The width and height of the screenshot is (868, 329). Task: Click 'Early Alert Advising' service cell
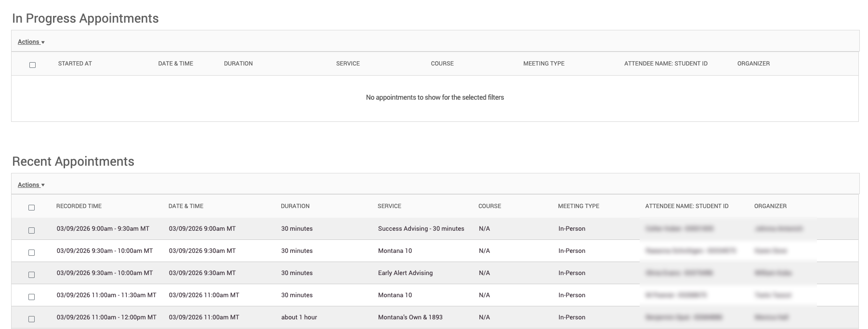[x=405, y=273]
